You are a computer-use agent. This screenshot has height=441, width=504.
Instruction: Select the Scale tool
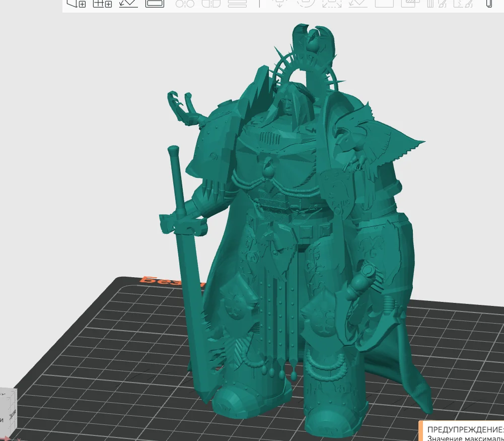pos(332,4)
